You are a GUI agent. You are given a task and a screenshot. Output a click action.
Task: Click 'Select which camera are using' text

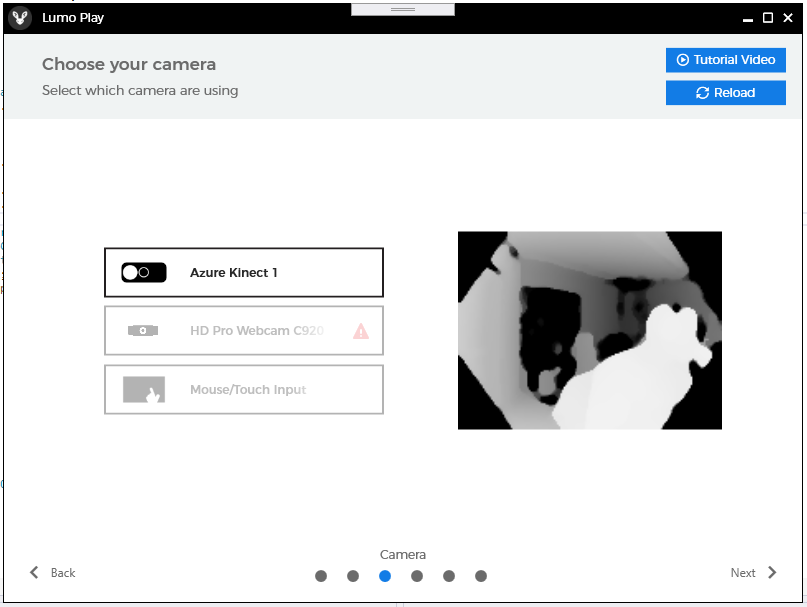(140, 91)
